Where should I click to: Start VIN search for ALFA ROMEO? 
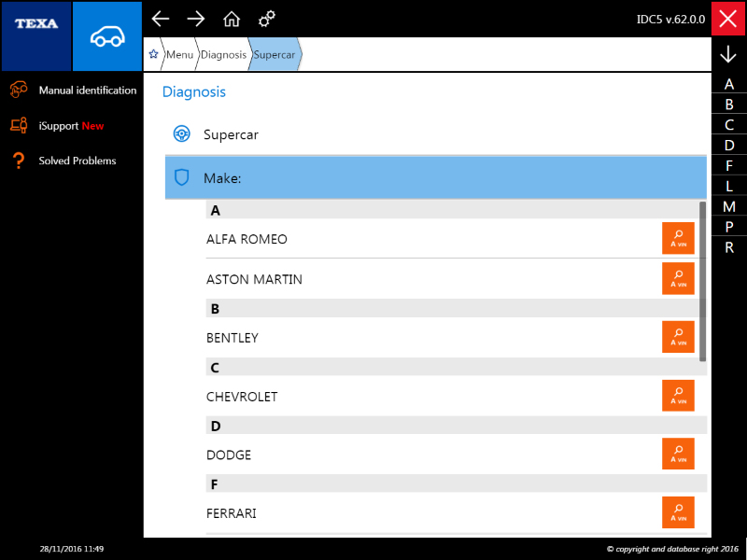point(678,238)
